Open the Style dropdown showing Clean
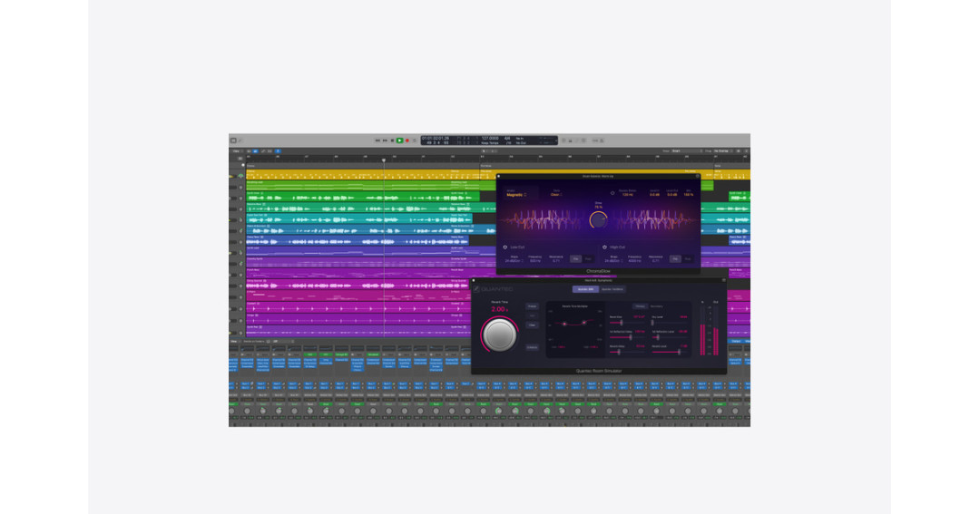 (556, 195)
